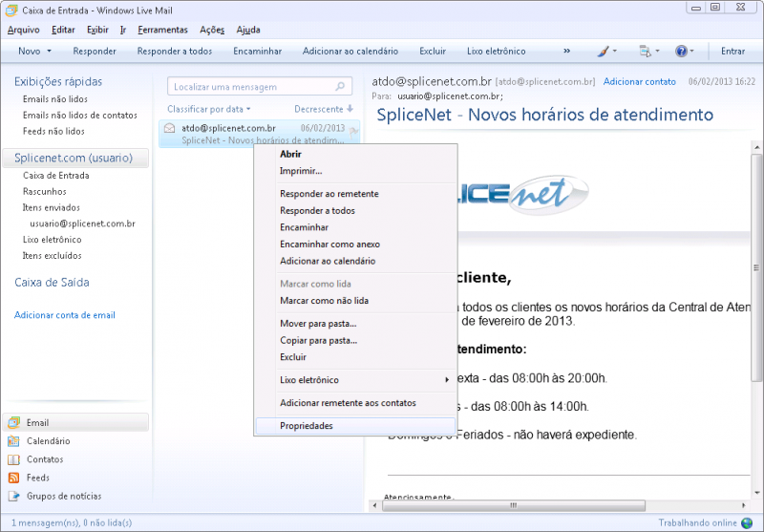
Task: Click the Email shortcut icon
Action: point(13,422)
